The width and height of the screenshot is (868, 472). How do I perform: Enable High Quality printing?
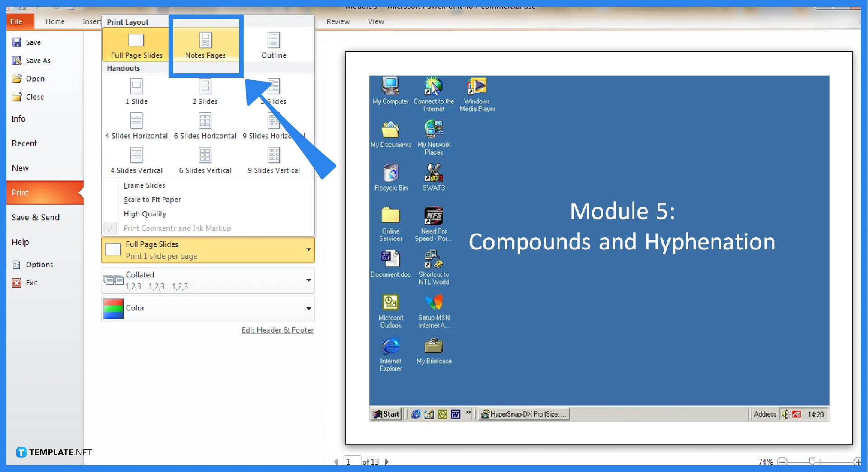[145, 214]
